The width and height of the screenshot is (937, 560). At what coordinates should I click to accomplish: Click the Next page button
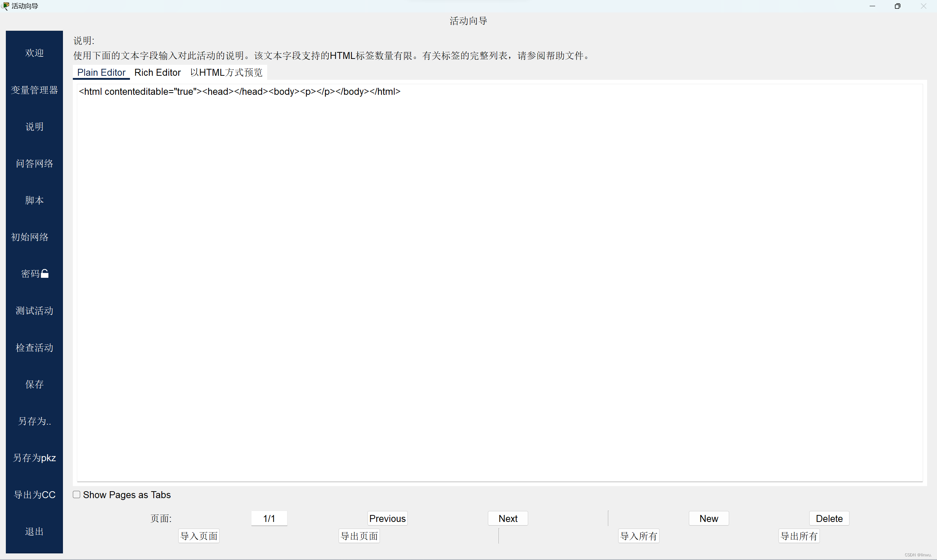tap(508, 518)
